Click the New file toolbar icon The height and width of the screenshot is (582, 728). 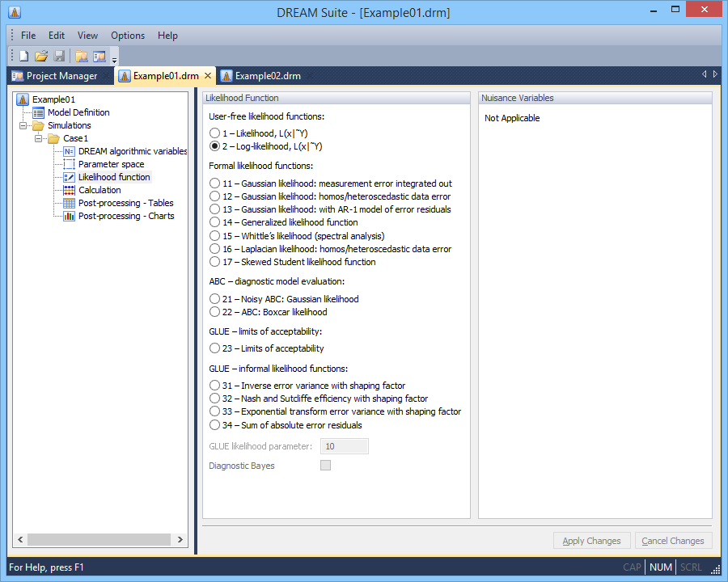tap(23, 56)
